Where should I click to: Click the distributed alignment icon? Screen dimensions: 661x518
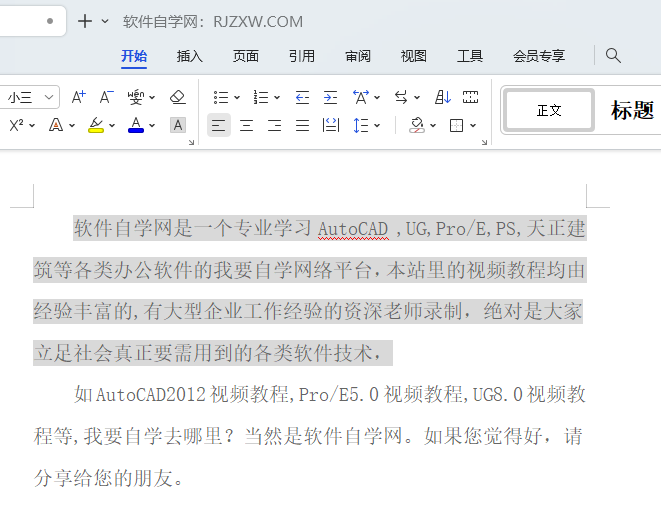tap(330, 125)
